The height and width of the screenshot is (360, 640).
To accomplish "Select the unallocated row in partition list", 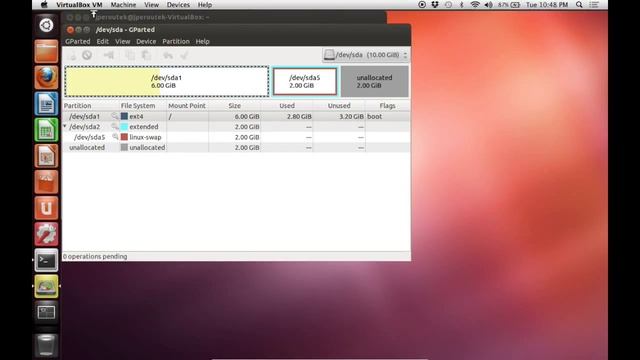I will 236,147.
